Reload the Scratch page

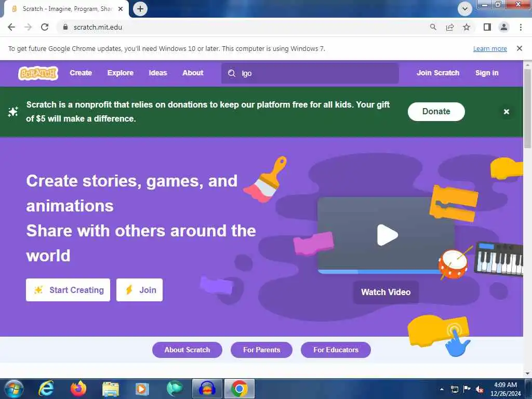click(x=45, y=27)
